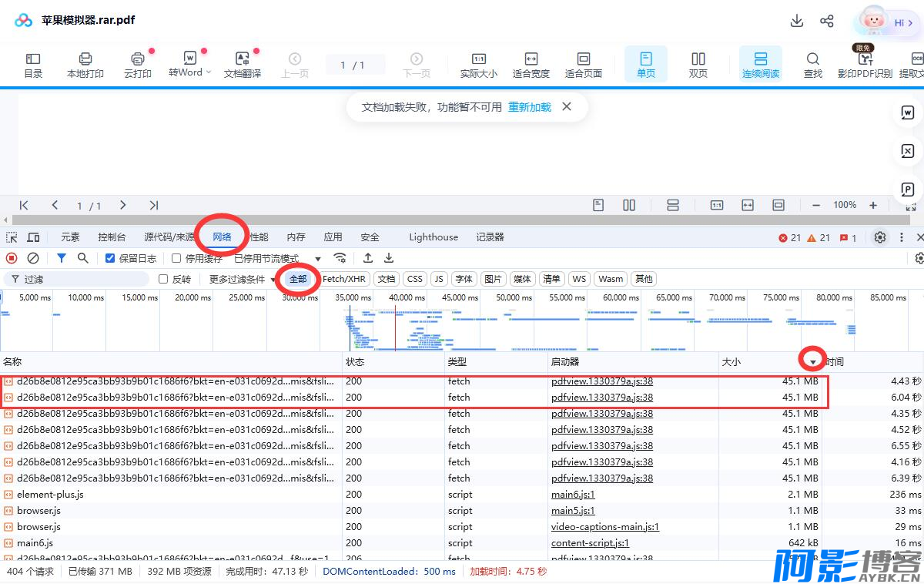
Task: Click the 适合宽度 fit width icon
Action: click(531, 59)
